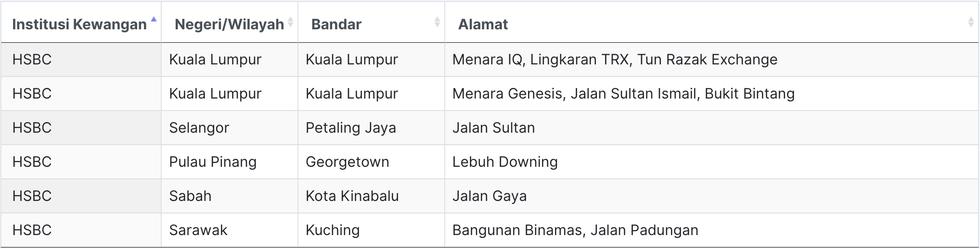Screen dimensions: 980x249
Task: Select the Kuching cell
Action: pyautogui.click(x=333, y=230)
